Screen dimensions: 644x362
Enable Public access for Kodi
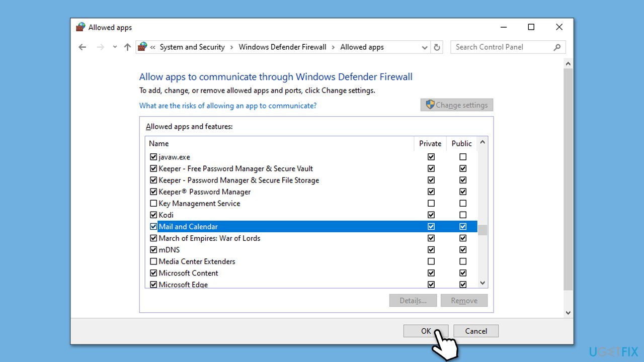tap(463, 215)
